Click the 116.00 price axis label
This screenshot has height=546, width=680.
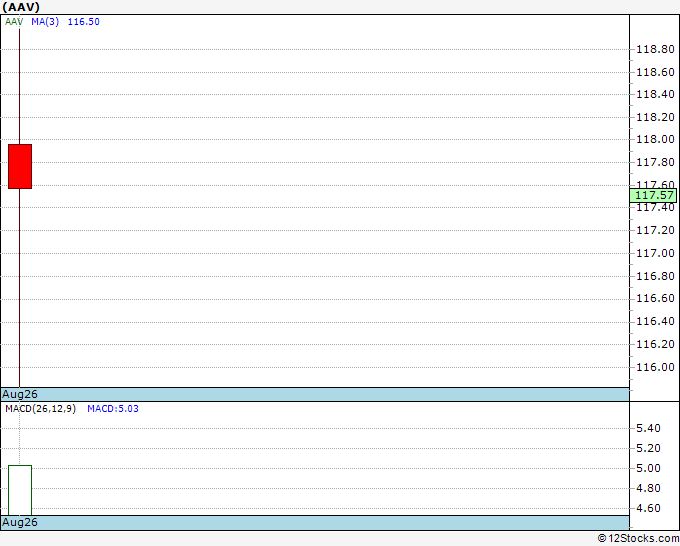tap(655, 367)
